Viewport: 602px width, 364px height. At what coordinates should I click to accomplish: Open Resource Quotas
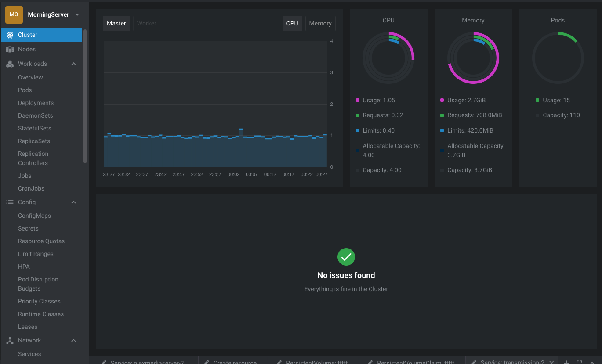(41, 241)
